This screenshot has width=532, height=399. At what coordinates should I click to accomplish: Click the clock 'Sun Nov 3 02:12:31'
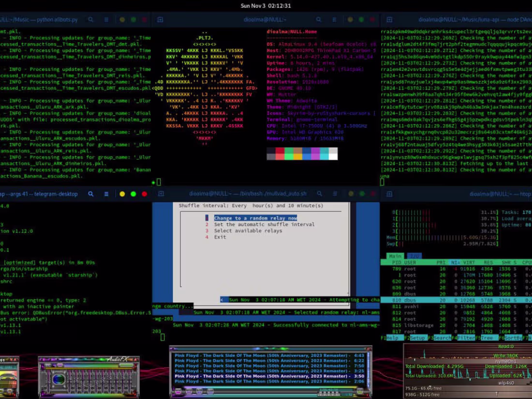(266, 6)
